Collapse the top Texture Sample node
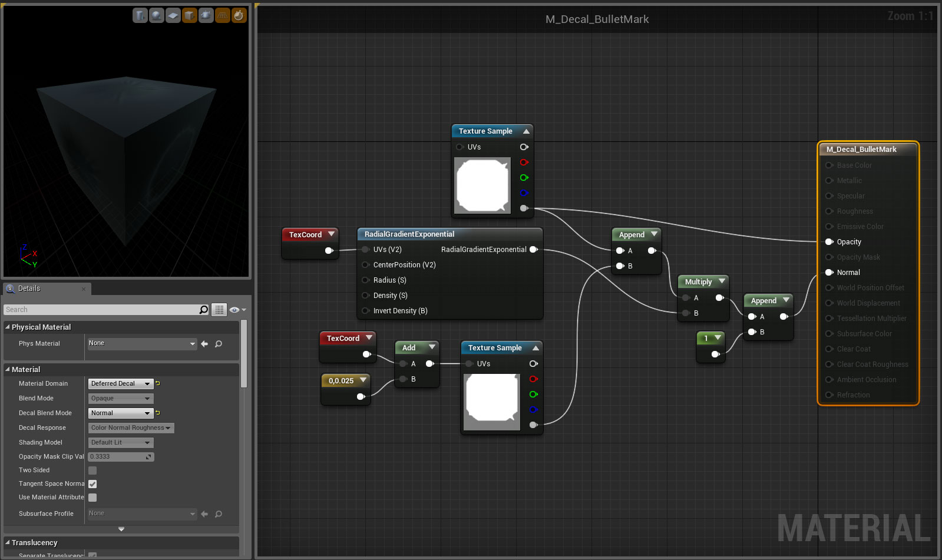942x560 pixels. click(526, 131)
